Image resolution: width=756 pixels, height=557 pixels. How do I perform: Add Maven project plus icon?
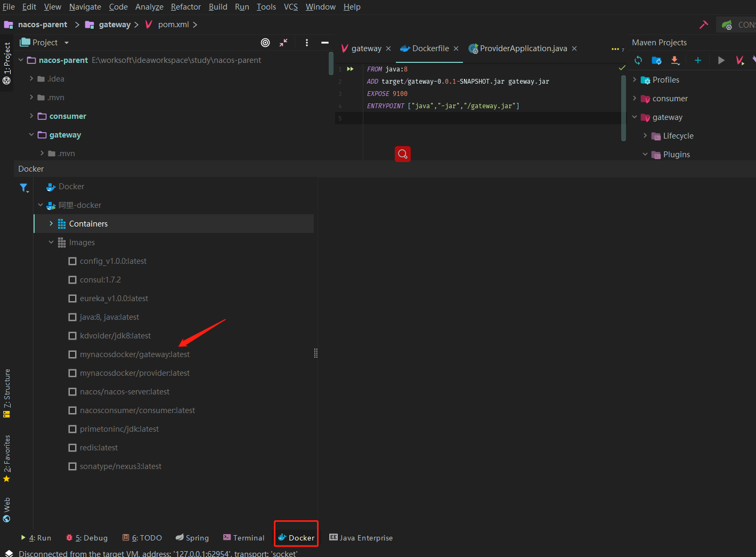pos(698,60)
